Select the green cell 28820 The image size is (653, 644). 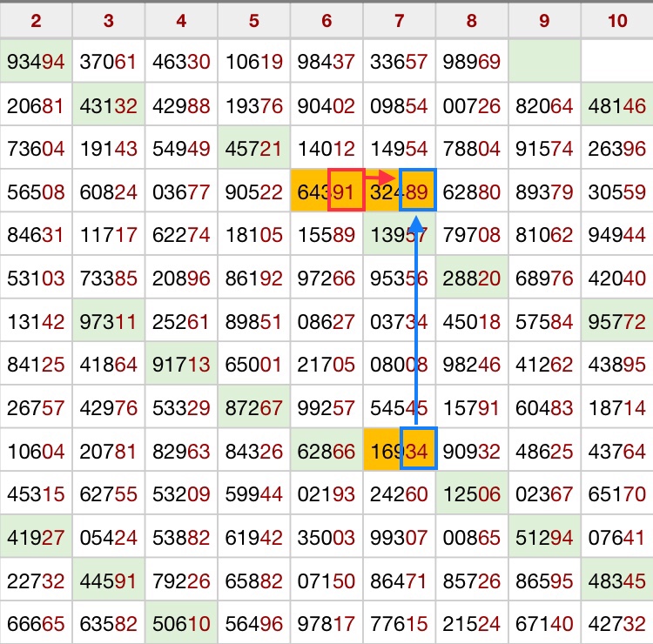471,278
